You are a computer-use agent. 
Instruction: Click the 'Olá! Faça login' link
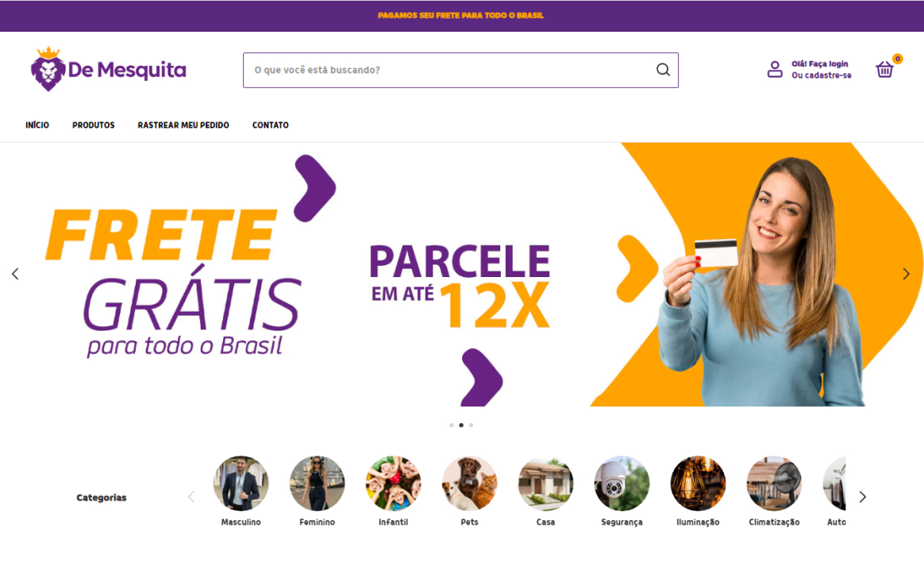tap(820, 64)
